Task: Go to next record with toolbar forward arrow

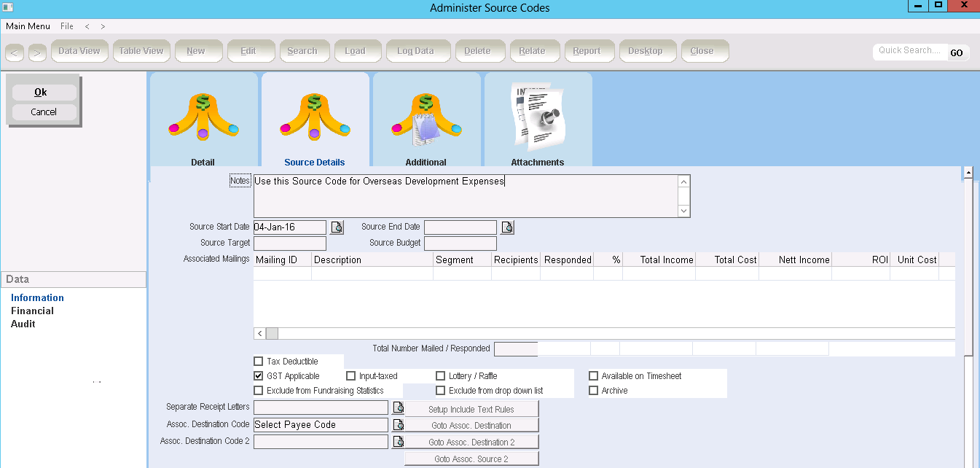Action: pos(38,52)
